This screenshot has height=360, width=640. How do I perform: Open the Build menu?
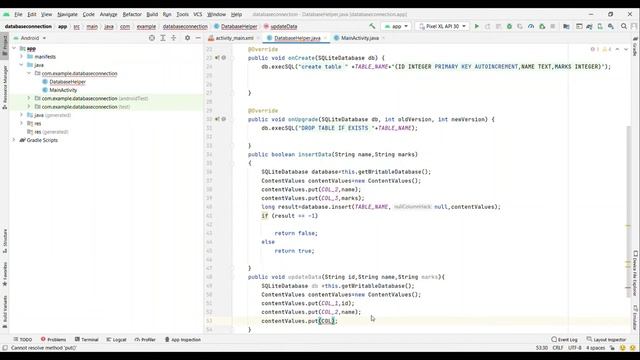tap(152, 14)
